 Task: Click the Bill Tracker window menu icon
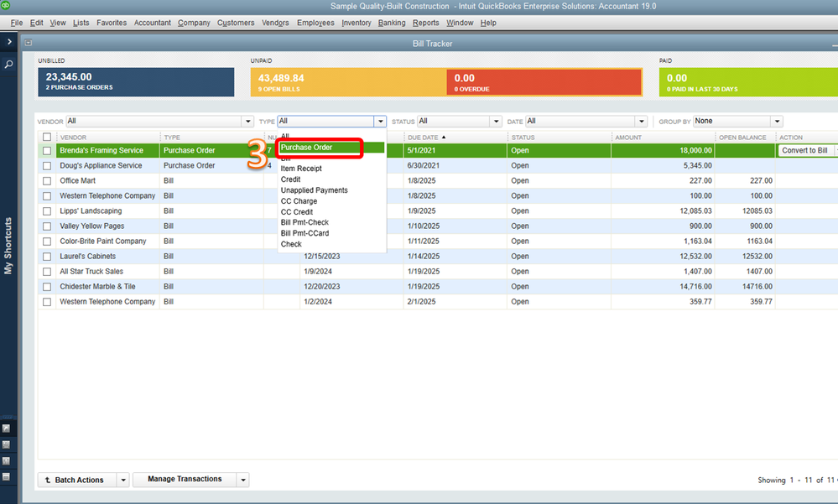(29, 43)
